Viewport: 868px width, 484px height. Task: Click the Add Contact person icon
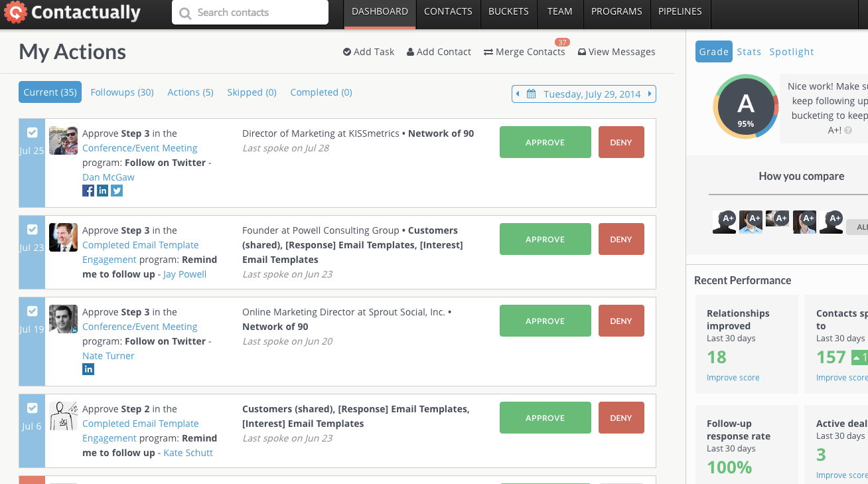coord(411,51)
